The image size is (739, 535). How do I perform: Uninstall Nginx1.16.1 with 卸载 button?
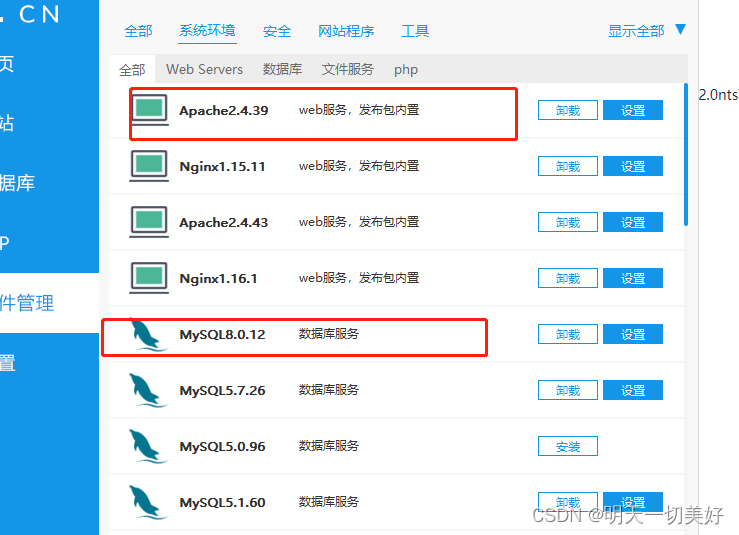[x=568, y=278]
